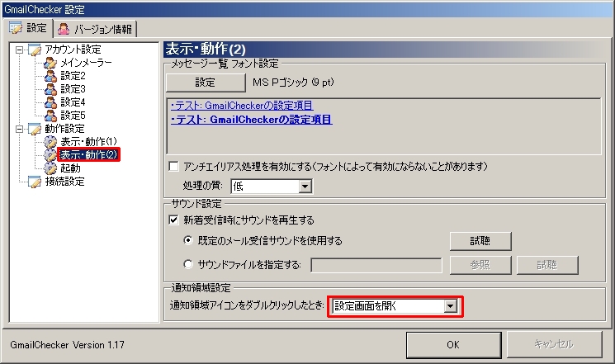Select メインメーラー account entry
The height and width of the screenshot is (364, 615).
(86, 63)
